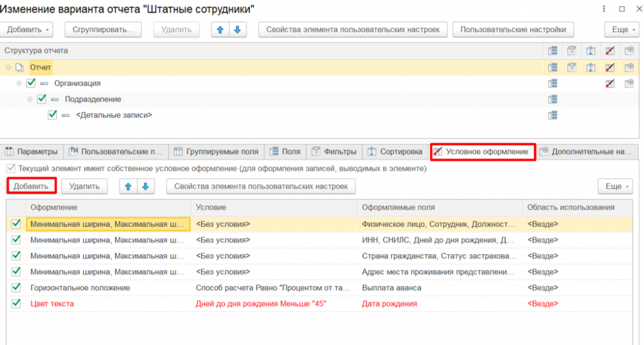Toggle checkbox for the ИНН, СНИЛС rule row
This screenshot has width=644, height=345.
click(x=16, y=240)
